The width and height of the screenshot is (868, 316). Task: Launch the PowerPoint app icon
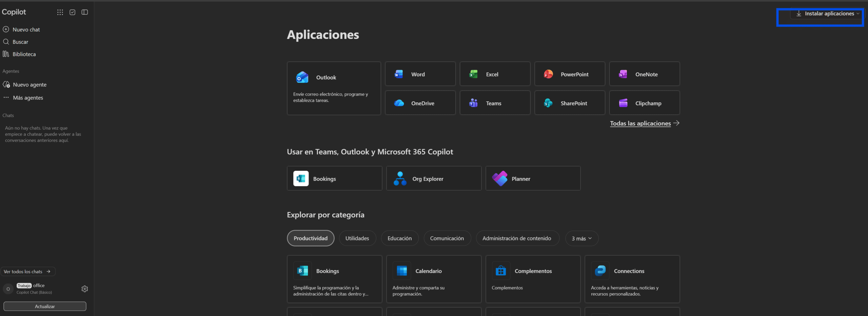[x=548, y=74]
